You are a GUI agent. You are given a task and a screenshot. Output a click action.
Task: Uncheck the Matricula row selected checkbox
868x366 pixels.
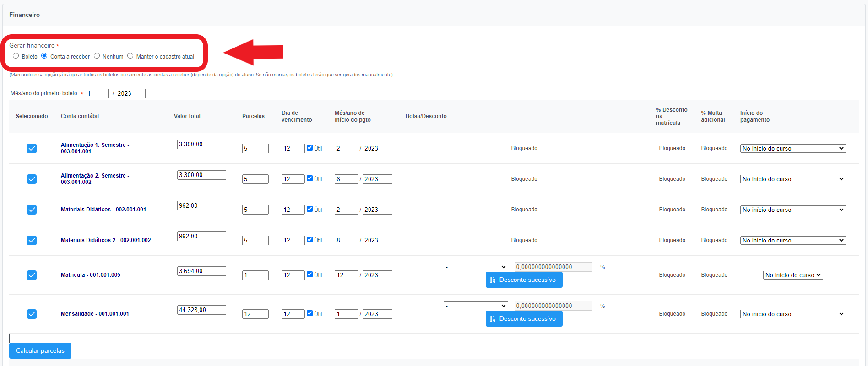pyautogui.click(x=32, y=275)
